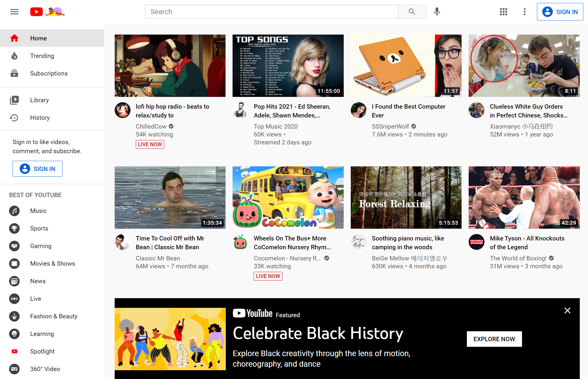This screenshot has width=588, height=379.
Task: Click the search magnifier button
Action: pos(412,12)
